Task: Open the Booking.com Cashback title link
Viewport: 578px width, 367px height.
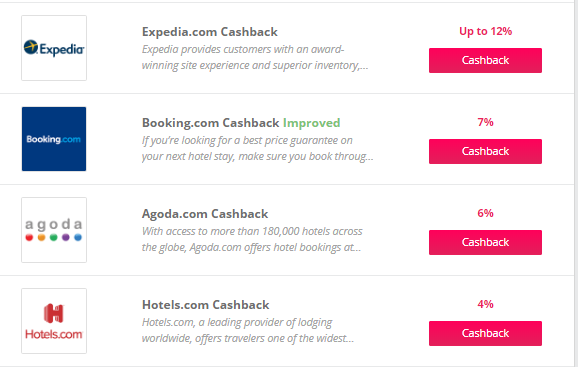Action: point(210,123)
